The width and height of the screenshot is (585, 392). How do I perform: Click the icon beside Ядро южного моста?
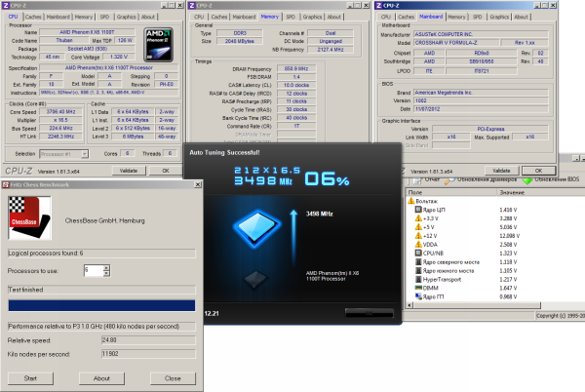[x=418, y=270]
